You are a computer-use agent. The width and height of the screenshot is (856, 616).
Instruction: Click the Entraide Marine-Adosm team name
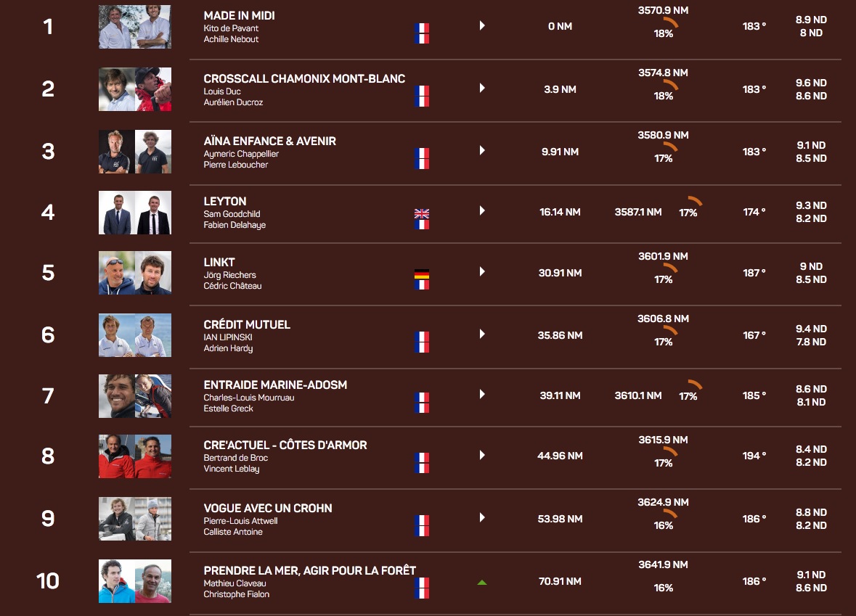point(275,385)
